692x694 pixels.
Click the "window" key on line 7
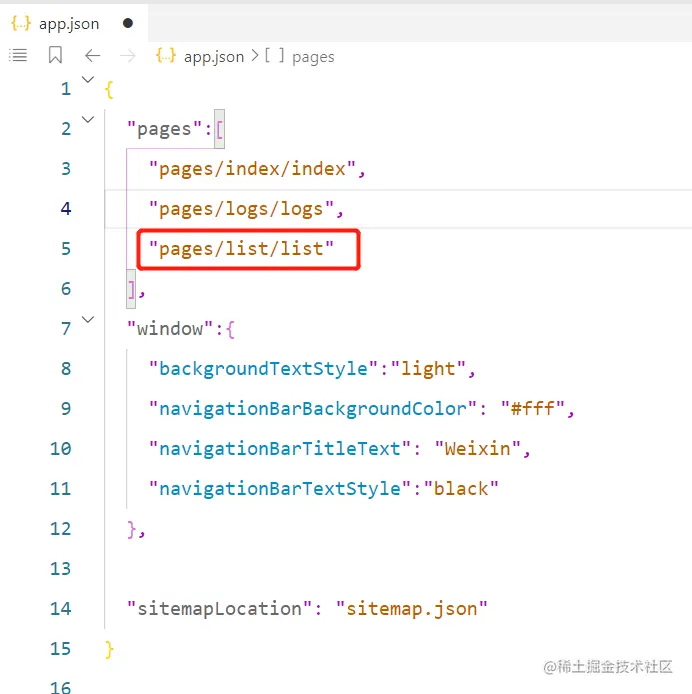pos(170,329)
